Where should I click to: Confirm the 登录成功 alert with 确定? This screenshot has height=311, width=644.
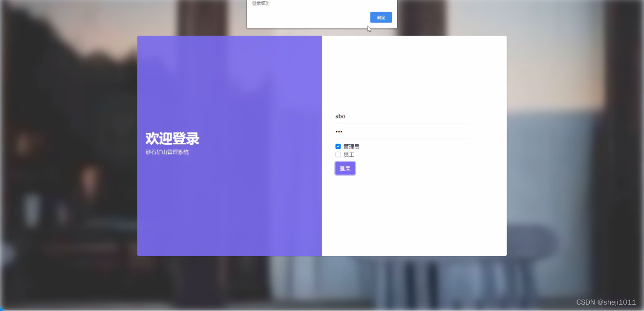pyautogui.click(x=381, y=18)
